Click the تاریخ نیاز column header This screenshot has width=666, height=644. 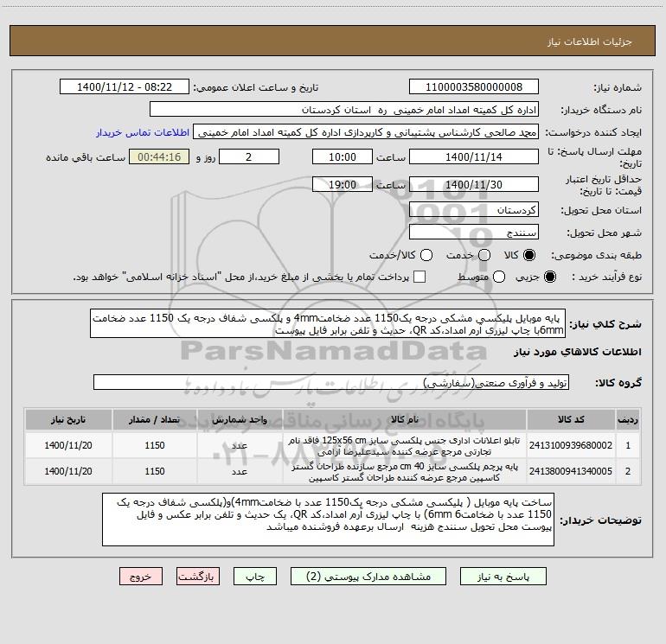point(68,419)
